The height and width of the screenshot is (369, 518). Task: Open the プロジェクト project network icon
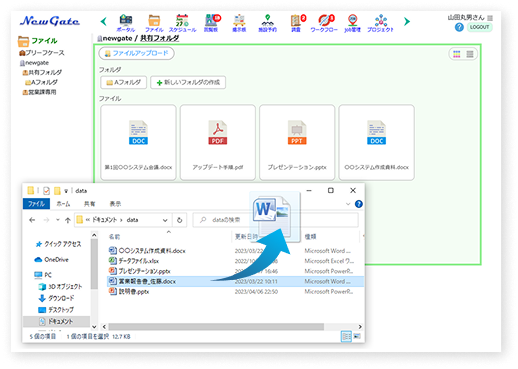[x=380, y=23]
